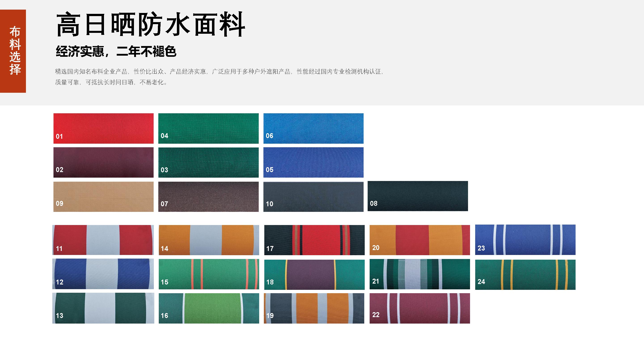Choose the dark maroon swatch 02
644x362 pixels.
(103, 162)
